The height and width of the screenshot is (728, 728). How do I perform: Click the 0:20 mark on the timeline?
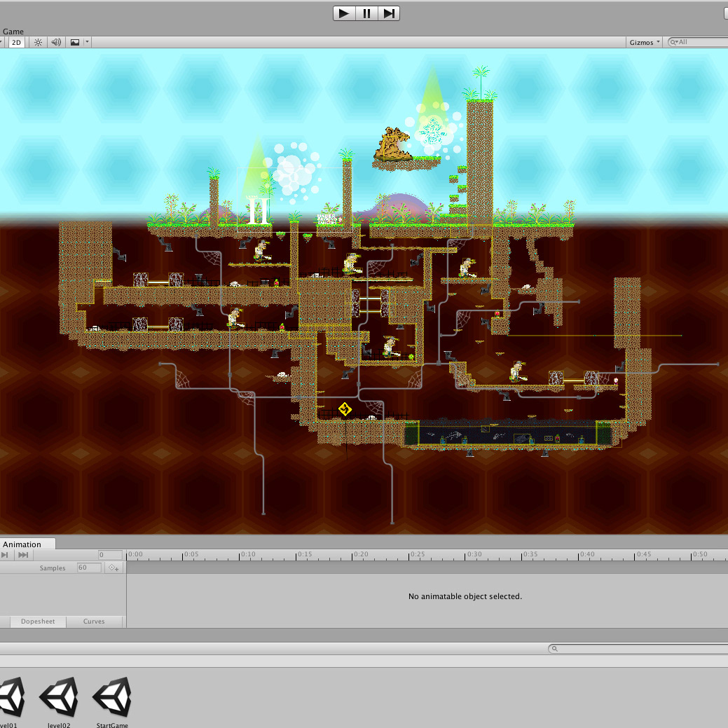pos(361,554)
